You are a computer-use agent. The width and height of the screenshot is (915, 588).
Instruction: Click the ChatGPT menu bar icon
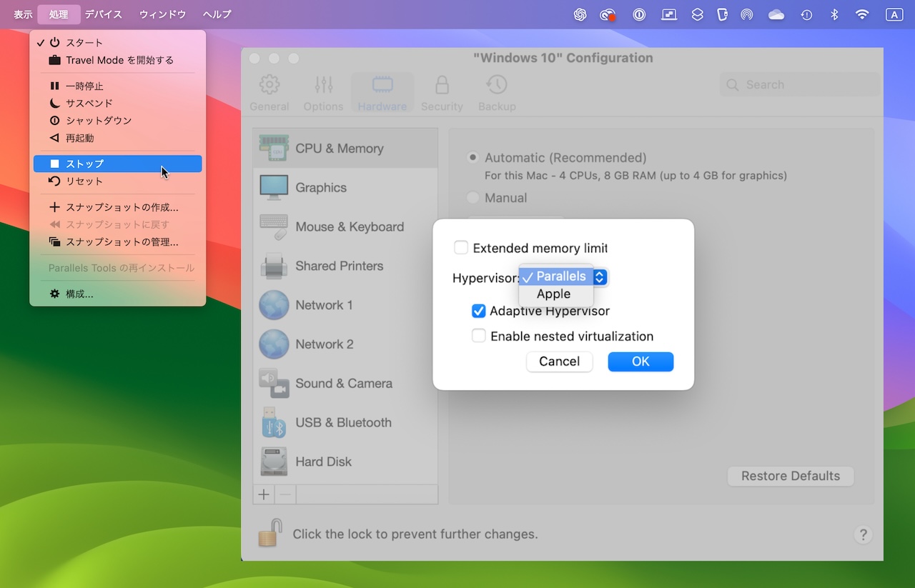coord(580,14)
